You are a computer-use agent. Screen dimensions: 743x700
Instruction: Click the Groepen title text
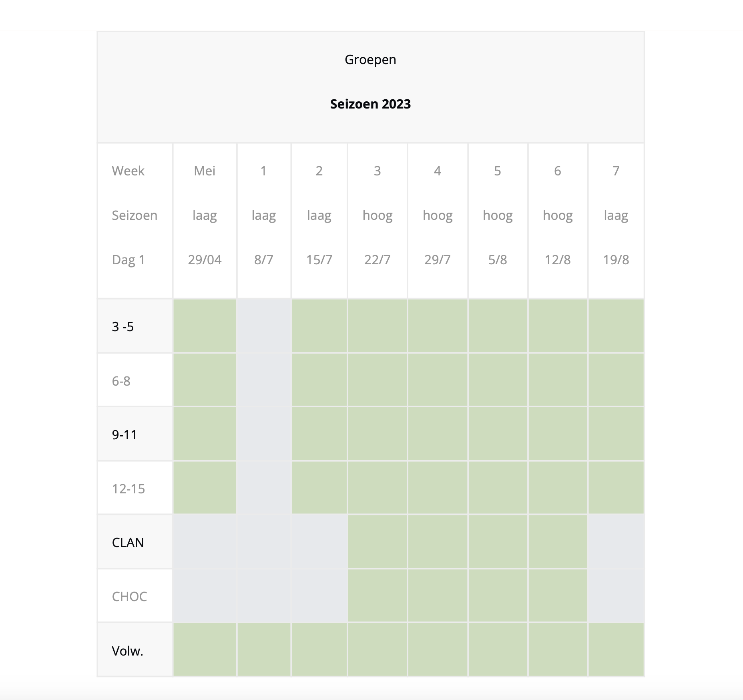tap(370, 60)
